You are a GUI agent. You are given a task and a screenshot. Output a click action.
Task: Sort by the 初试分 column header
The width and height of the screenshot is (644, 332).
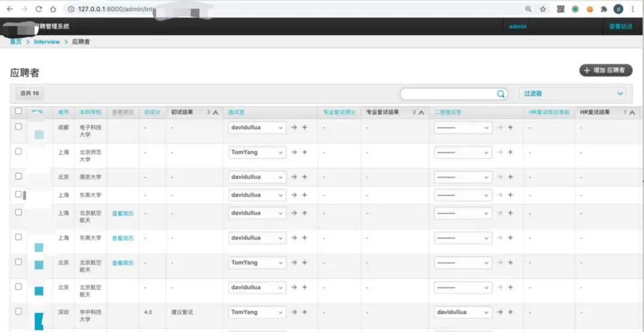coord(152,112)
